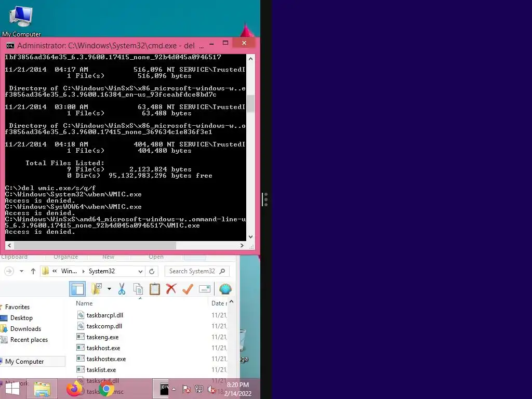Screen dimensions: 532x399
Task: Select My Computer in the navigation pane
Action: 24,362
